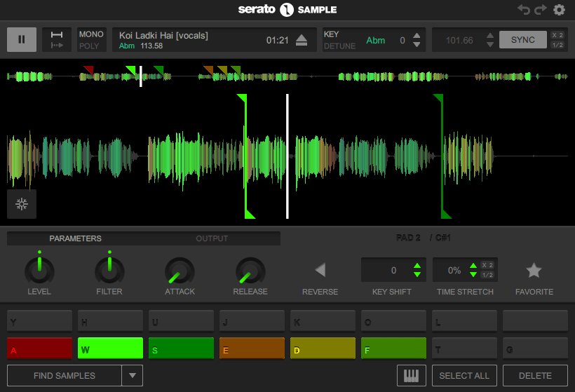Click the Abm key display
575x392 pixels.
pyautogui.click(x=376, y=41)
